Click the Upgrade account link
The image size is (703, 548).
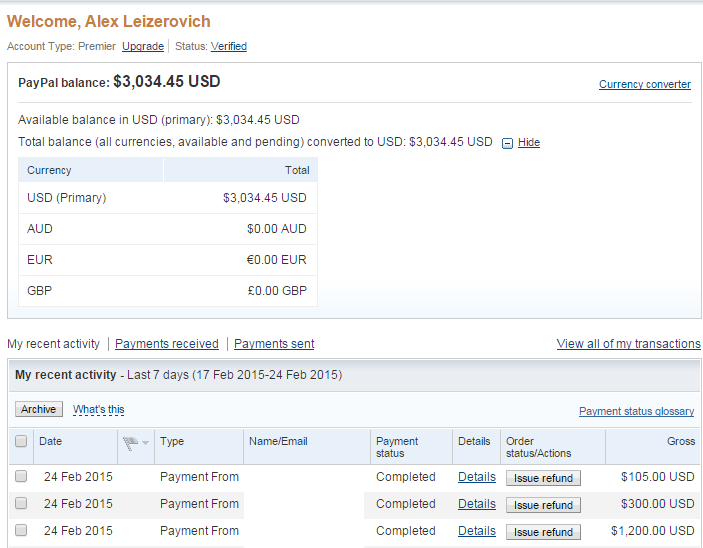[143, 46]
